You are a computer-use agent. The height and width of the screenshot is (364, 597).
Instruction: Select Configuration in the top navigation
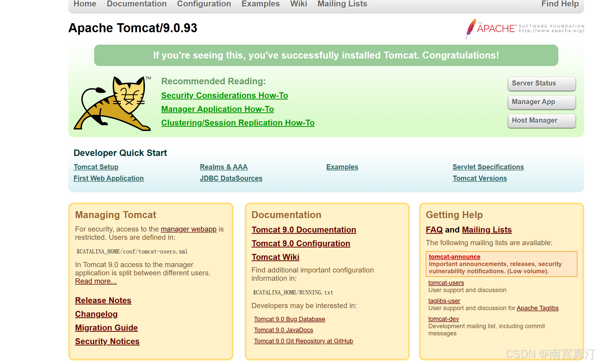pyautogui.click(x=204, y=4)
